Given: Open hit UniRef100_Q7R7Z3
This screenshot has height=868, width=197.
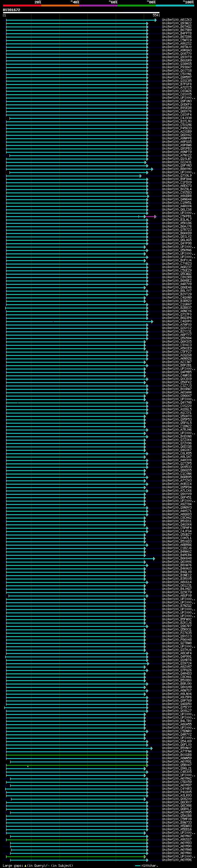Looking at the screenshot, I should pyautogui.click(x=177, y=230).
